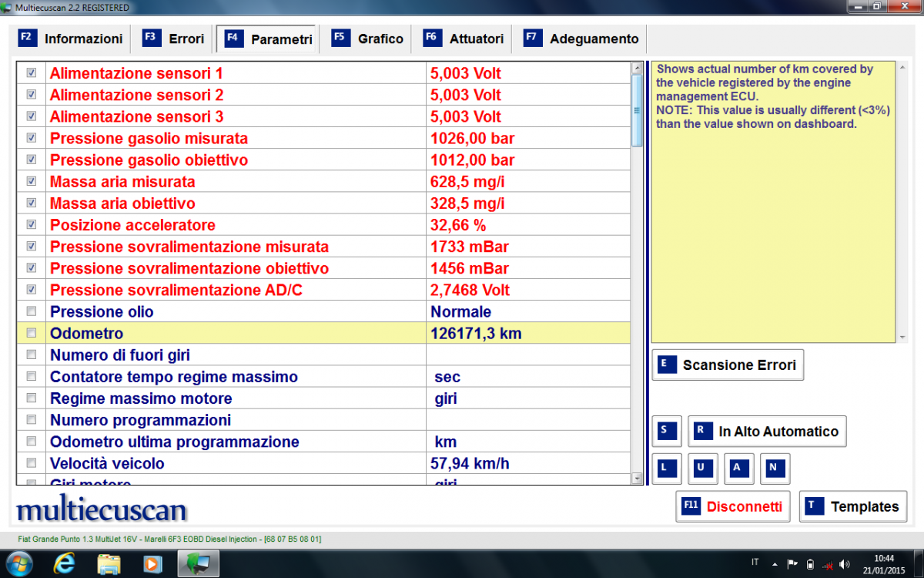
Task: Disable the Massa aria misurata checkbox
Action: click(32, 181)
